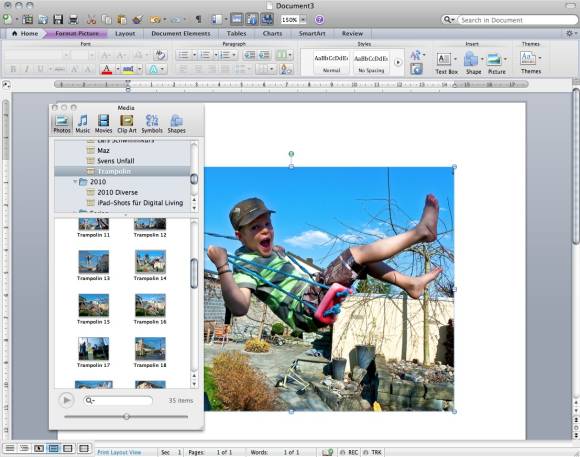Open the Review ribbon tab
580x457 pixels.
point(352,34)
